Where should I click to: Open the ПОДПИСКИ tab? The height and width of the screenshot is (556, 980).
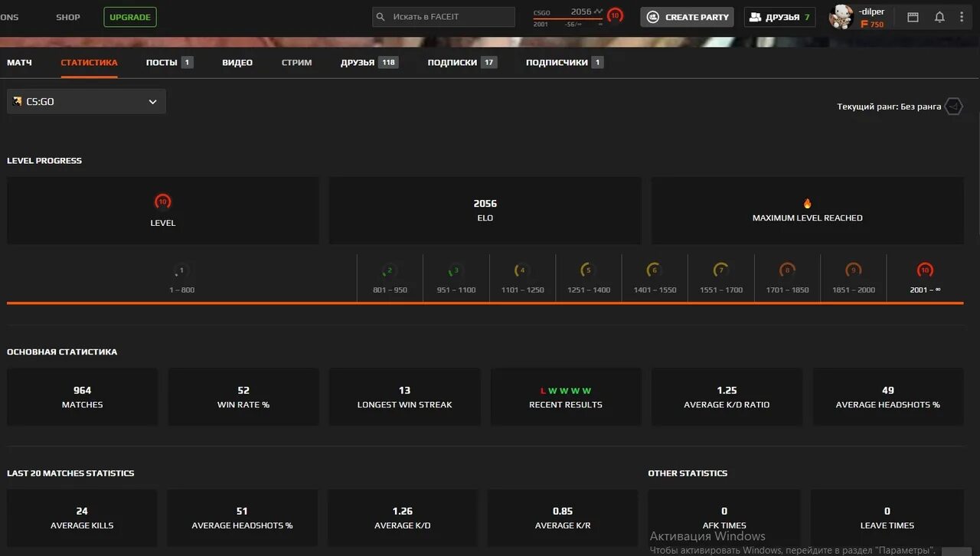click(x=462, y=62)
